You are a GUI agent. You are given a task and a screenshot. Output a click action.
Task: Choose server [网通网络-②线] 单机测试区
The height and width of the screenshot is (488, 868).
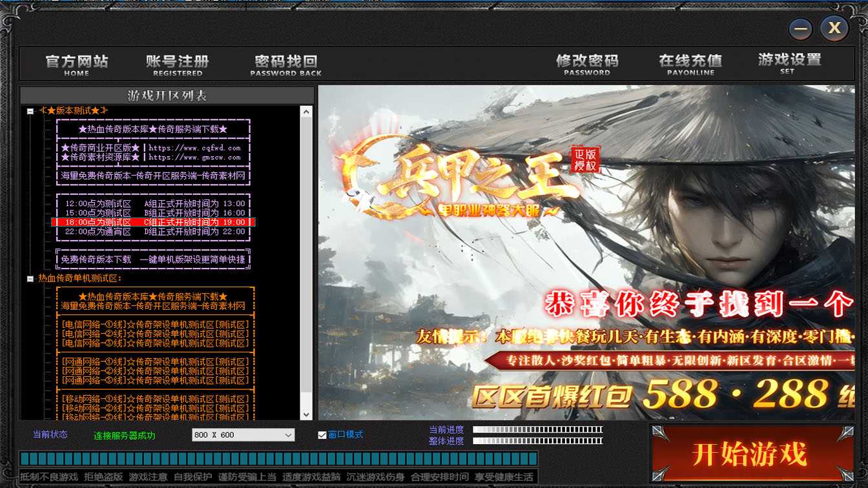[155, 371]
